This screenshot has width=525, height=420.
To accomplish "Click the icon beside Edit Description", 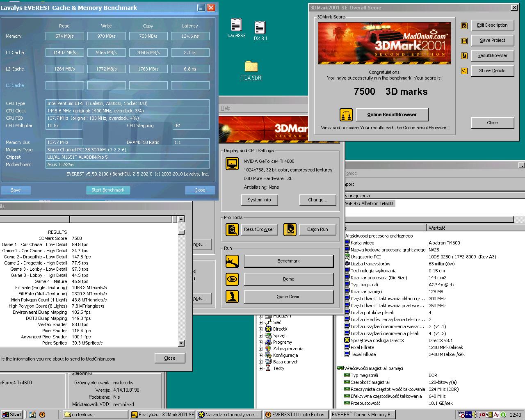I will click(x=464, y=25).
